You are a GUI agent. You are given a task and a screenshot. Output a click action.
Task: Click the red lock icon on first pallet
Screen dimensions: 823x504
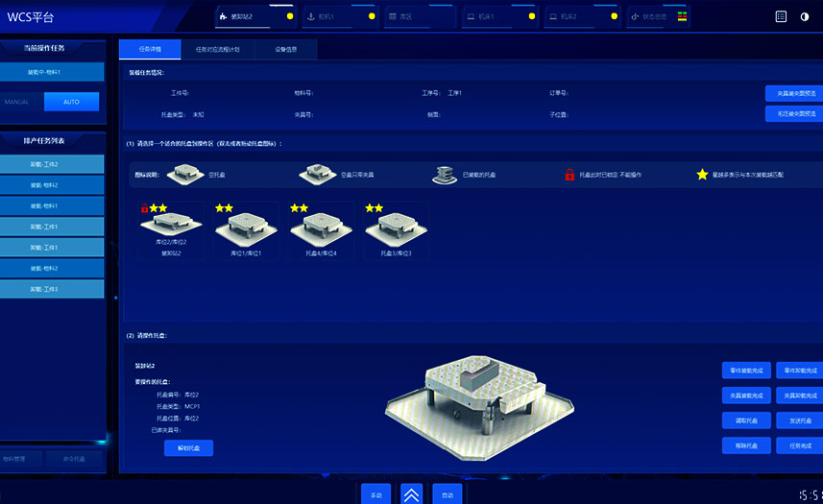click(x=145, y=207)
